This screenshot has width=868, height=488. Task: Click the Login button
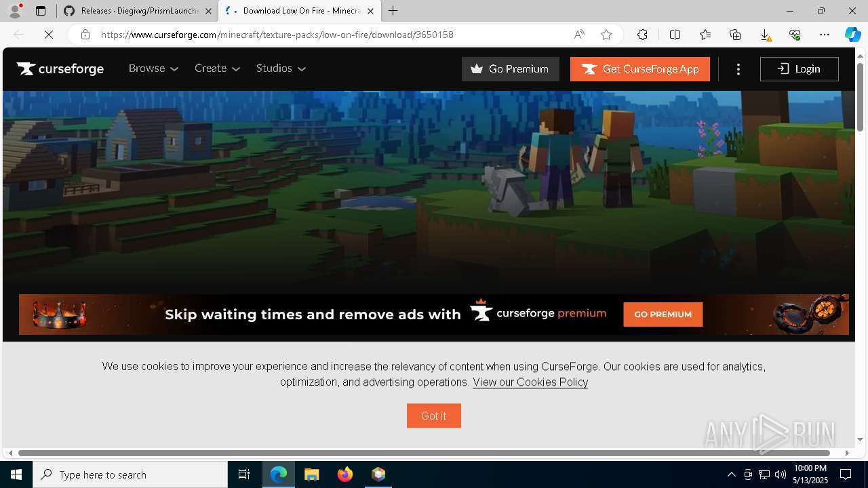800,69
